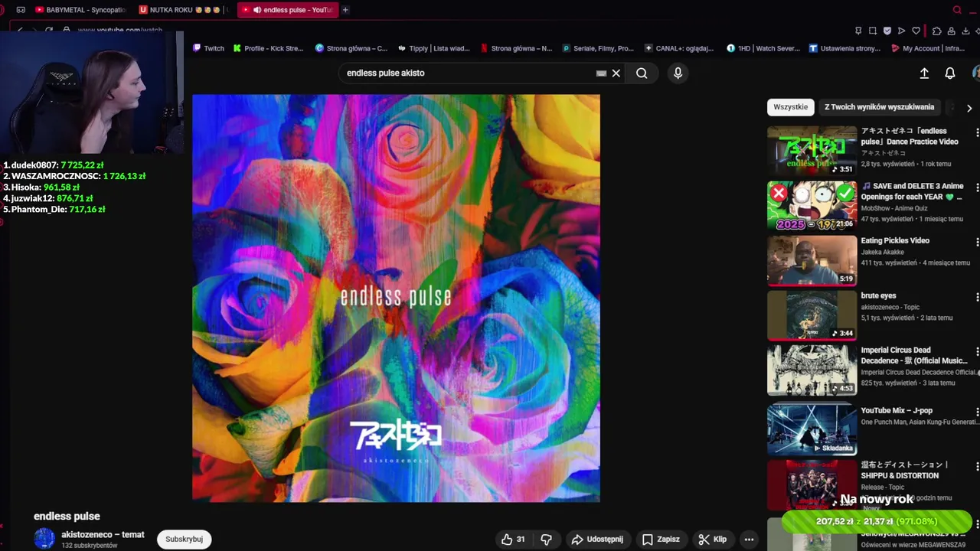The image size is (980, 551).
Task: Click the browser address bar URL
Action: click(x=120, y=31)
